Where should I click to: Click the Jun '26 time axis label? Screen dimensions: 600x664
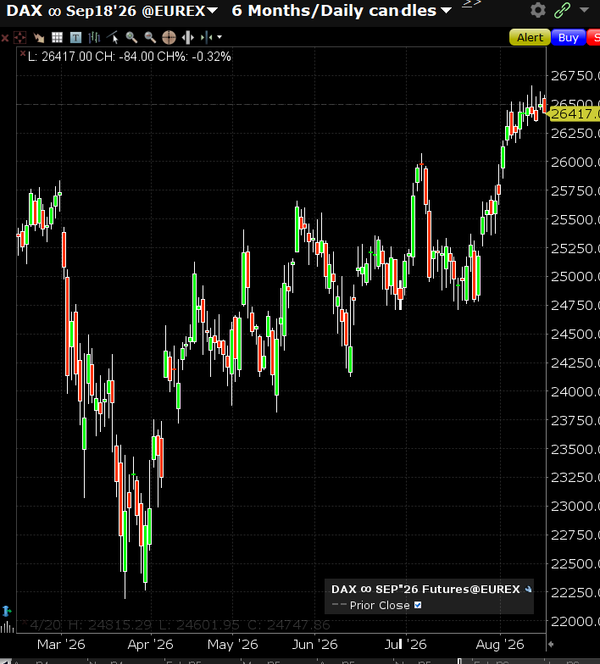(315, 645)
